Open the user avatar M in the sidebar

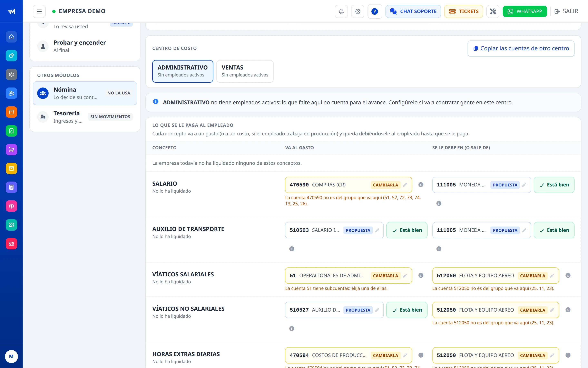click(x=11, y=357)
